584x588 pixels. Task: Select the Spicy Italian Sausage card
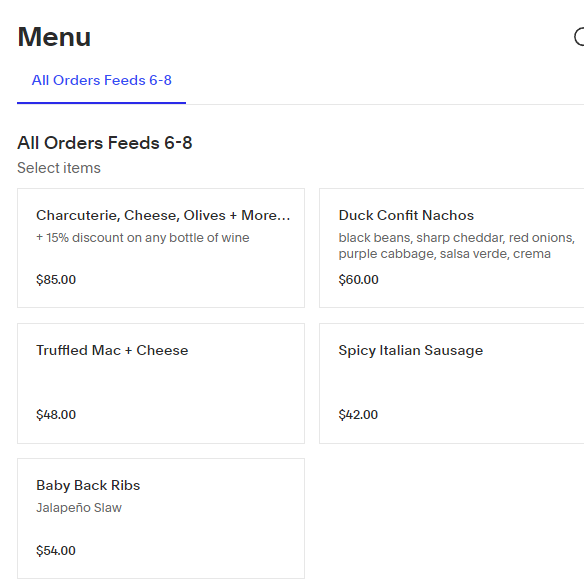tap(452, 383)
